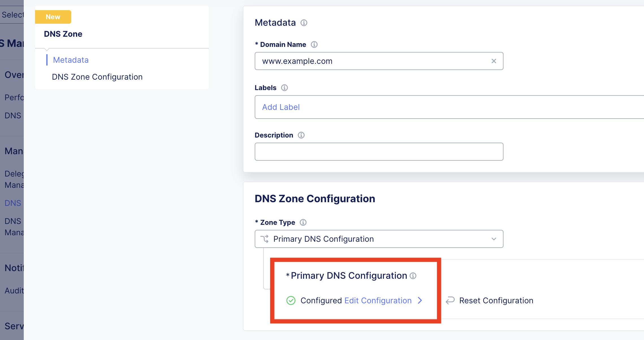This screenshot has width=644, height=340.
Task: Focus the Description text field
Action: (x=379, y=152)
